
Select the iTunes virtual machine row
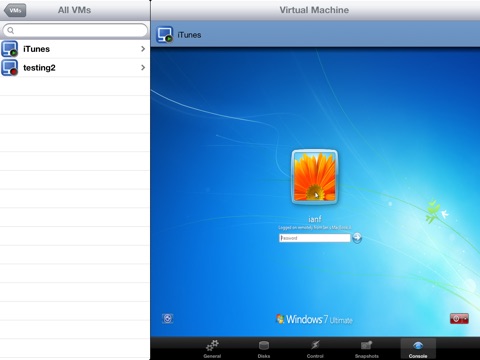click(75, 49)
